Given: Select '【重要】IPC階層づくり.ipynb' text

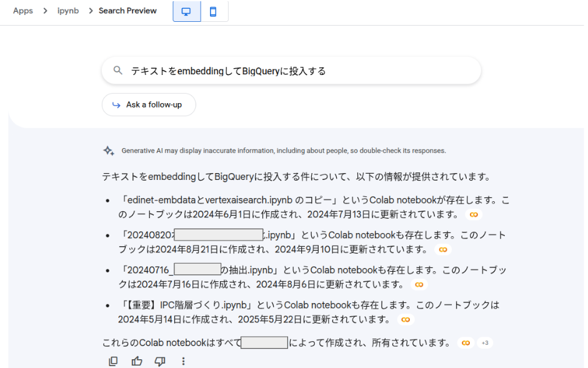Looking at the screenshot, I should pos(188,305).
